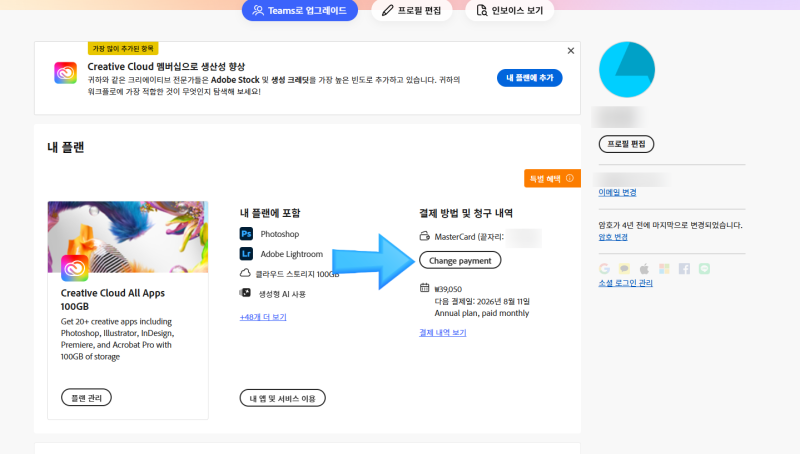Click the 가장 많이 추가된 항목 yellow badge
This screenshot has width=800, height=454.
(x=123, y=48)
